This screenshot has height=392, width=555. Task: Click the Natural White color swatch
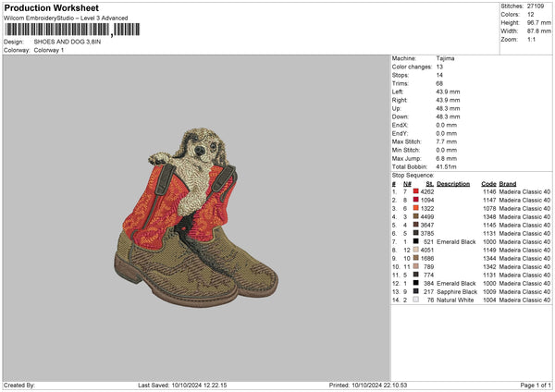(x=416, y=300)
